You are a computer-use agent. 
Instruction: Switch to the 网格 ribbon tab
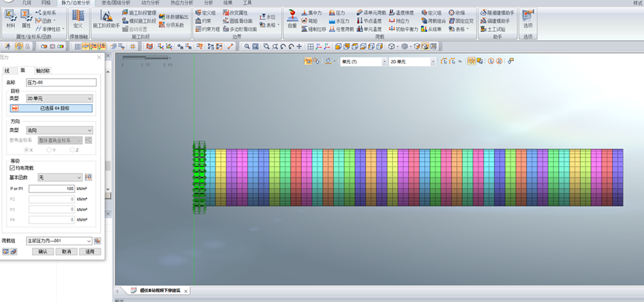tap(46, 2)
